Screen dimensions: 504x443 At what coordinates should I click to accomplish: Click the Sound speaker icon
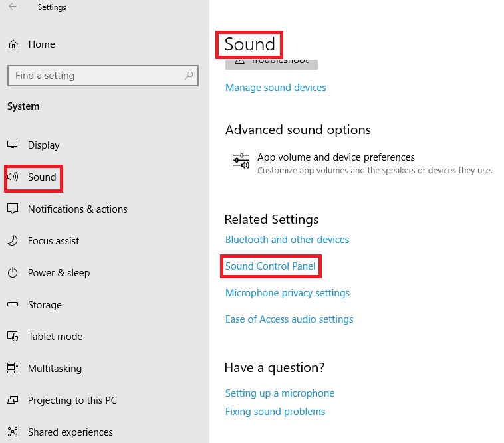pyautogui.click(x=13, y=177)
